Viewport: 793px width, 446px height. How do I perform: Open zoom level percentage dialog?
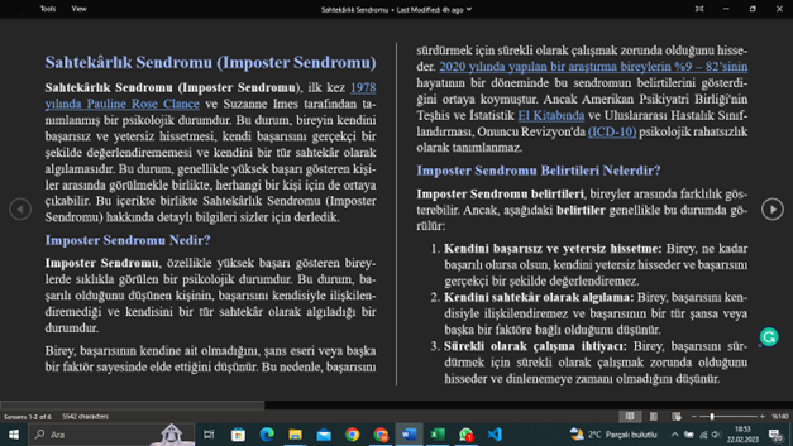(x=779, y=416)
